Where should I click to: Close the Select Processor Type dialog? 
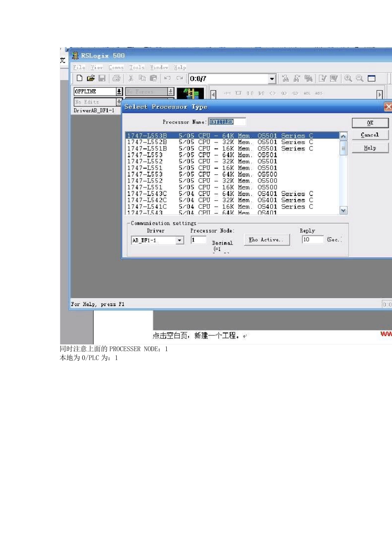click(x=388, y=107)
